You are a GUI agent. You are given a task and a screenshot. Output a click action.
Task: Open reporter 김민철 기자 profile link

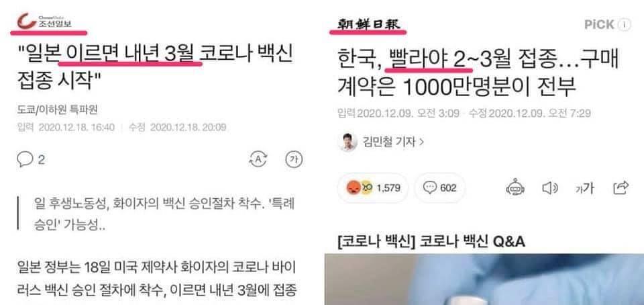[x=393, y=142]
